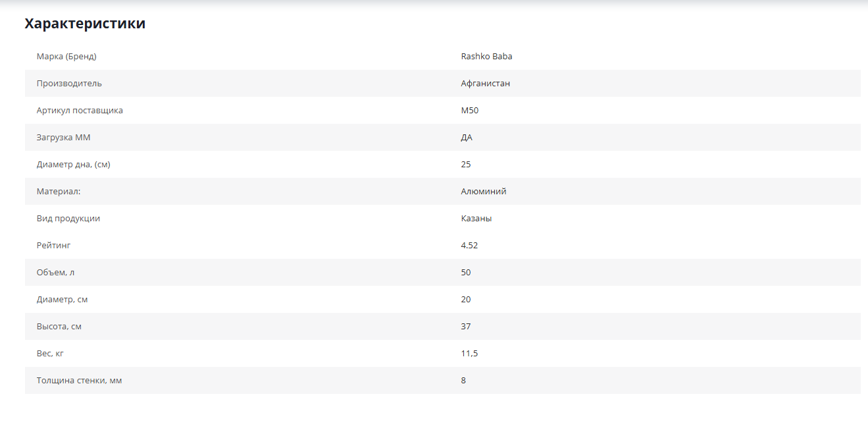The width and height of the screenshot is (868, 436).
Task: Open the product type value "Казаны"
Action: pos(476,219)
